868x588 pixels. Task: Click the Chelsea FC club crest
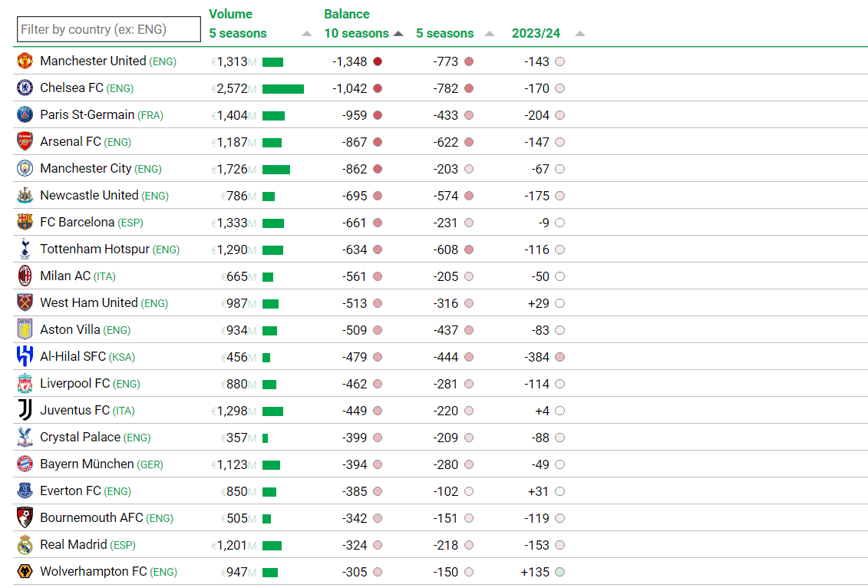(x=25, y=88)
